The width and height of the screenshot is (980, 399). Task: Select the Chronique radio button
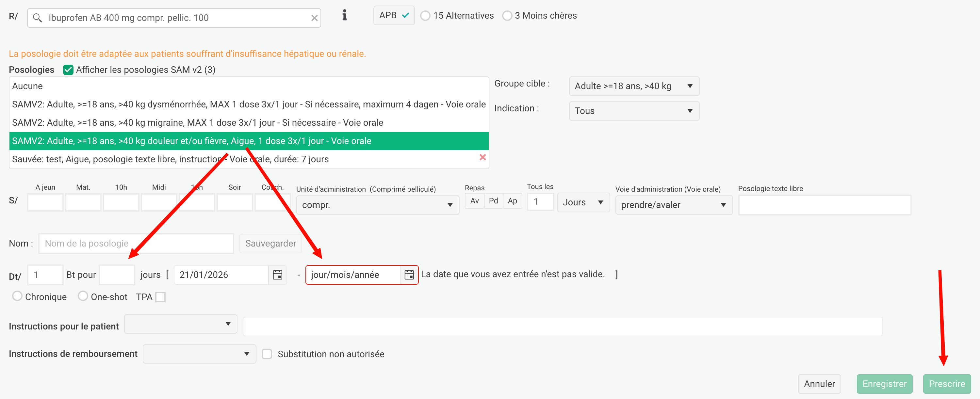pyautogui.click(x=17, y=296)
